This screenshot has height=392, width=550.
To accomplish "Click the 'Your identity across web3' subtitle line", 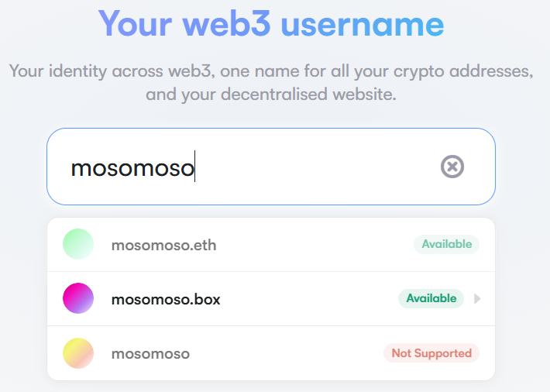I will click(271, 71).
